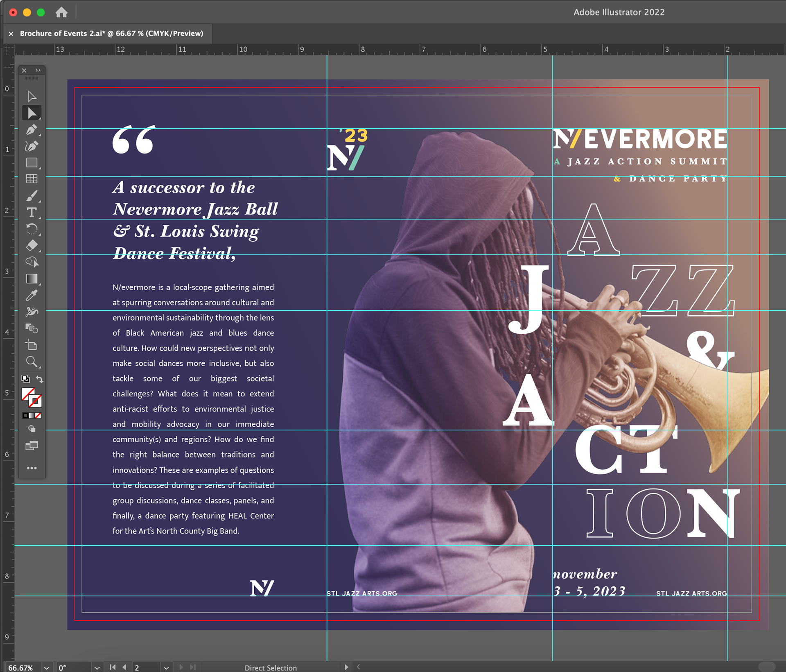Select the Blend tool
The image size is (786, 672).
32,328
